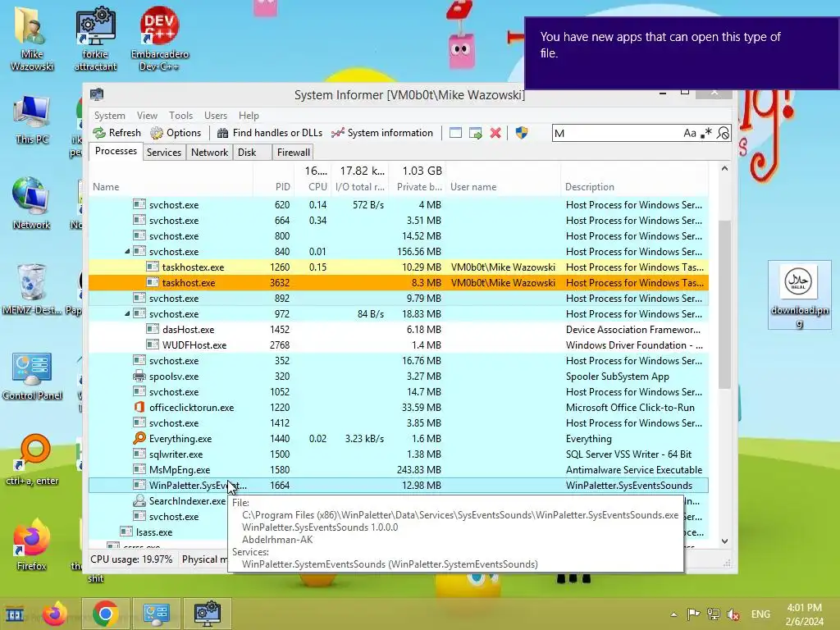Click the highlight search options icon
Image resolution: width=840 pixels, height=630 pixels.
724,133
